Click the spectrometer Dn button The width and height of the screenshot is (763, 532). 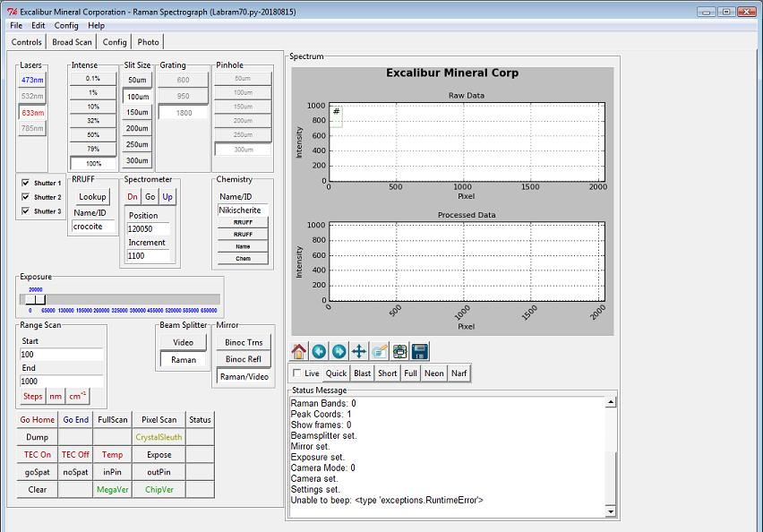(x=133, y=197)
